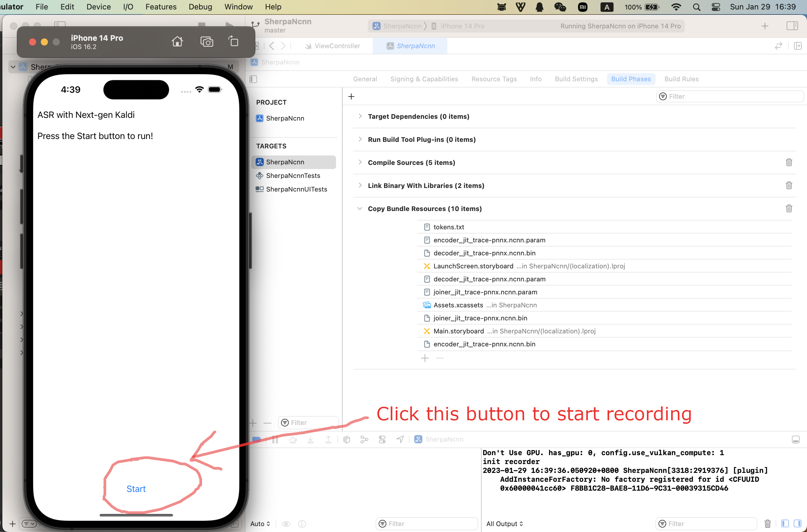Open the All Output console dropdown
Viewport: 807px width, 532px height.
(x=504, y=524)
